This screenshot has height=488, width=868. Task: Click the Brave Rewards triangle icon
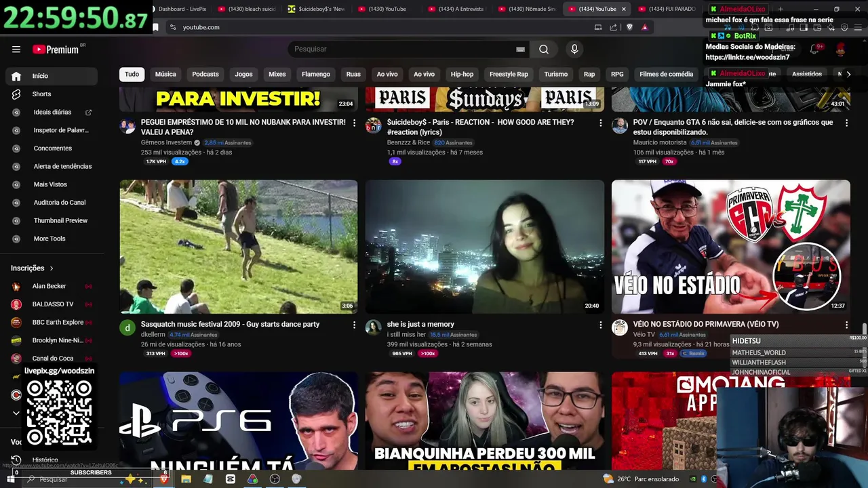[x=644, y=27]
